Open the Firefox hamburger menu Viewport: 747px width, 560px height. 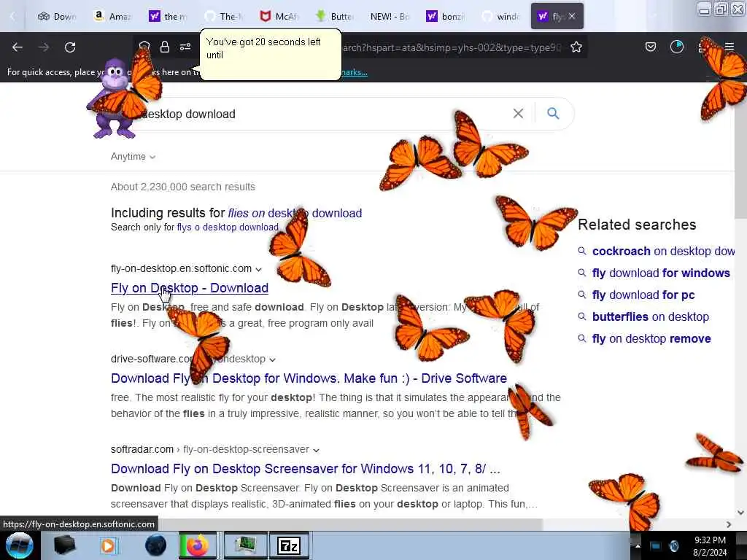click(x=729, y=47)
